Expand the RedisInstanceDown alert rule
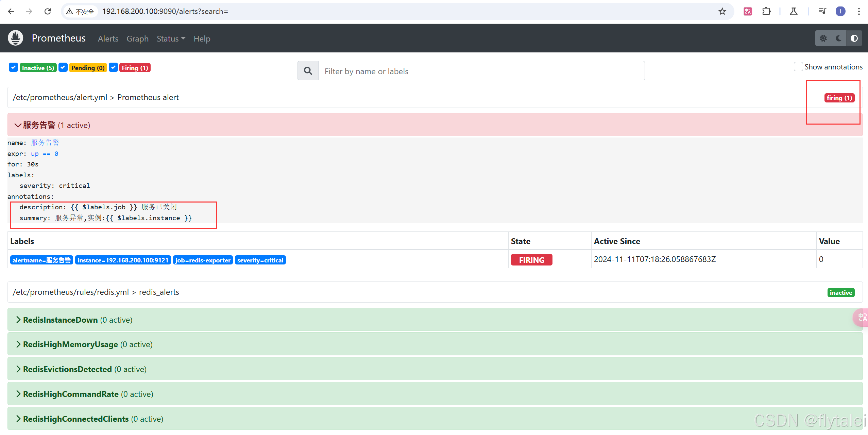The image size is (868, 435). pos(61,320)
